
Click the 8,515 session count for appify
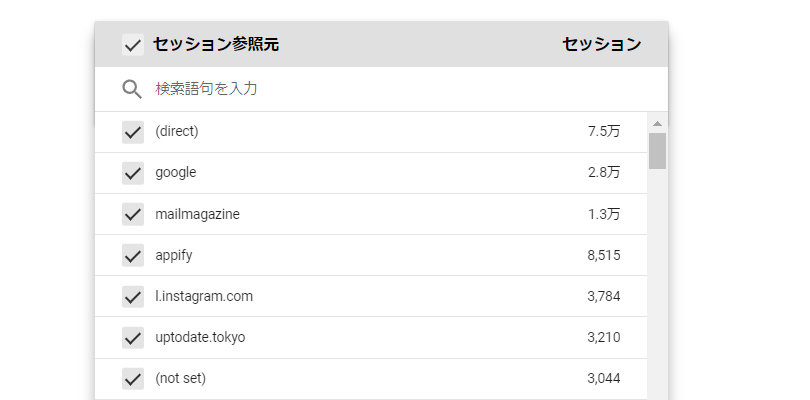[x=604, y=255]
